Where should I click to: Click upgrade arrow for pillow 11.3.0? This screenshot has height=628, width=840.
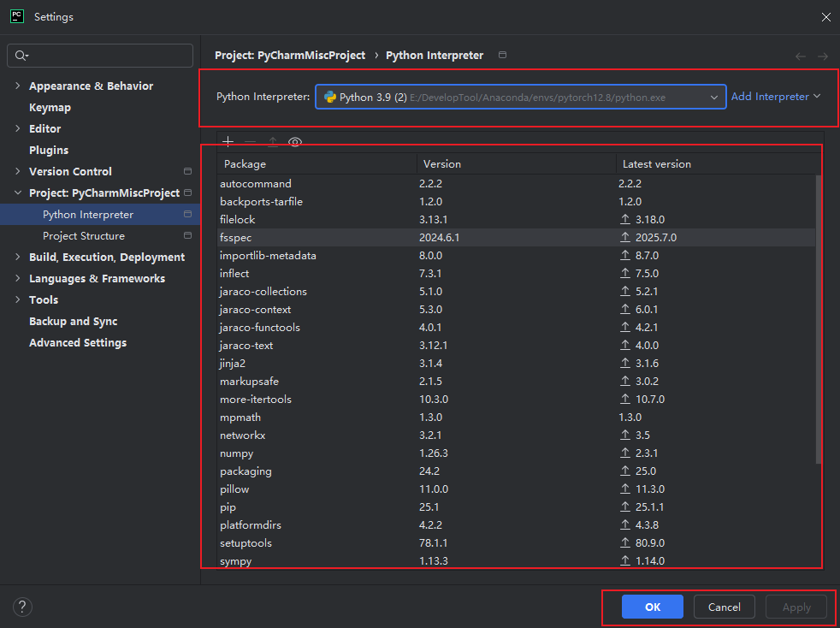tap(624, 489)
